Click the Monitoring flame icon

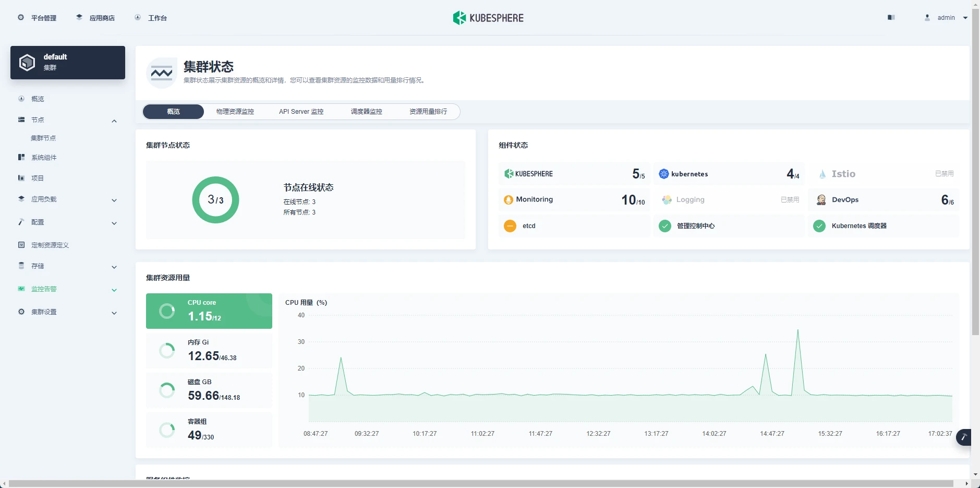coord(509,200)
